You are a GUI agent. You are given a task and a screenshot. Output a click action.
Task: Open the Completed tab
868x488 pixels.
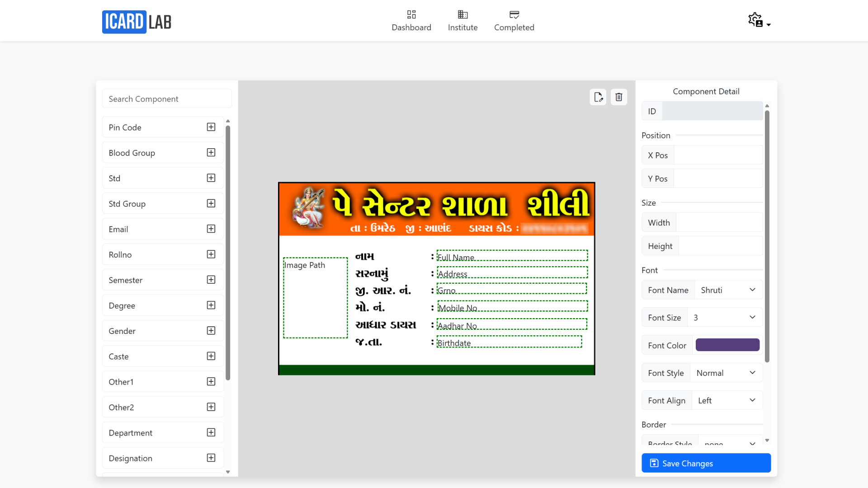pos(514,21)
